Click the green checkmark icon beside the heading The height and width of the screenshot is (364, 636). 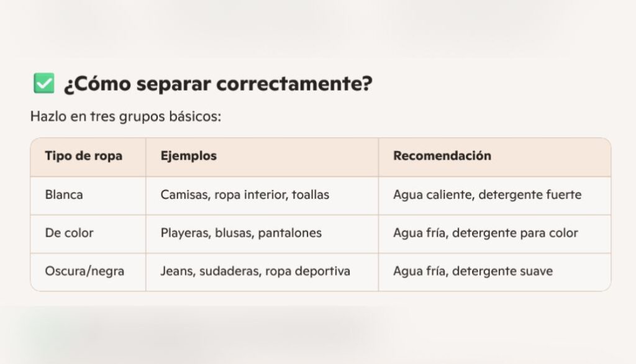pyautogui.click(x=43, y=83)
